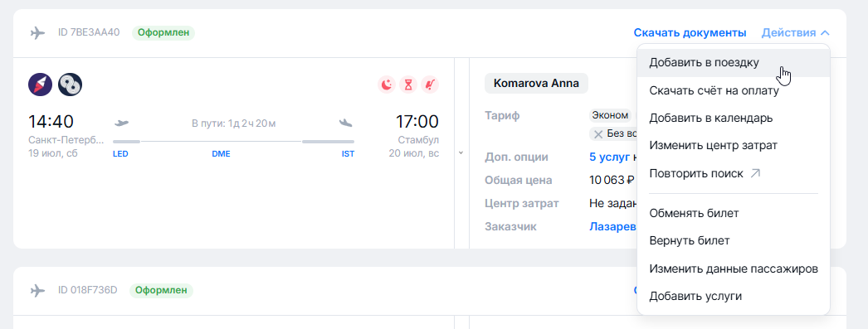868x329 pixels.
Task: Click the airplane icon next to ID 018F736D
Action: pyautogui.click(x=37, y=290)
